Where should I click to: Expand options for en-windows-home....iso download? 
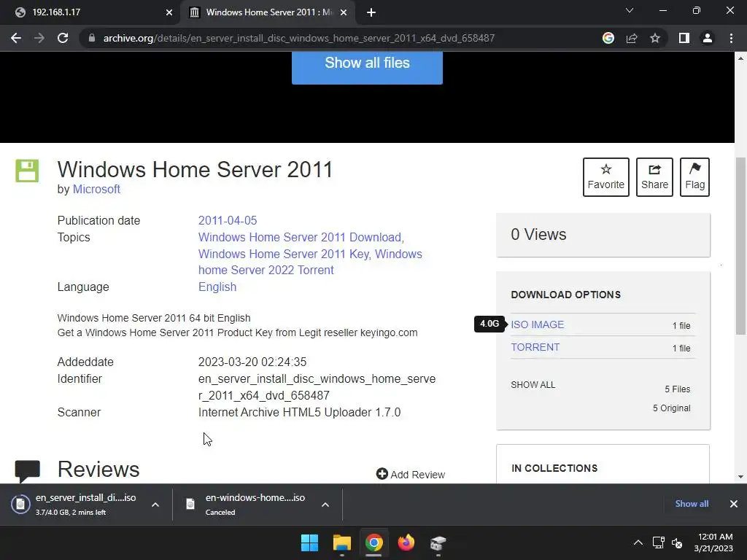click(325, 505)
